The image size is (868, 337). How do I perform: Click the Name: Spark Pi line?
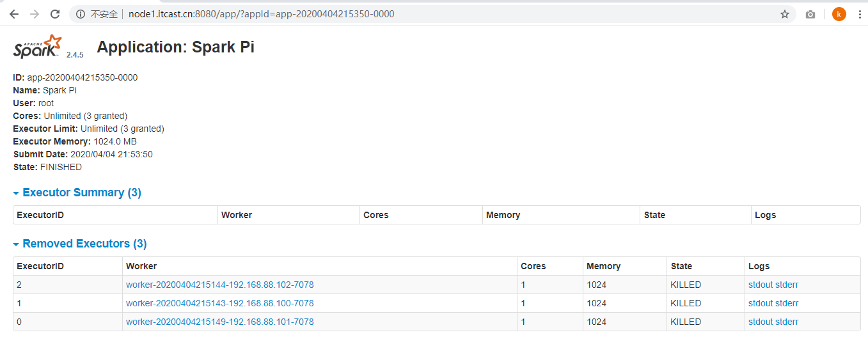(x=45, y=90)
